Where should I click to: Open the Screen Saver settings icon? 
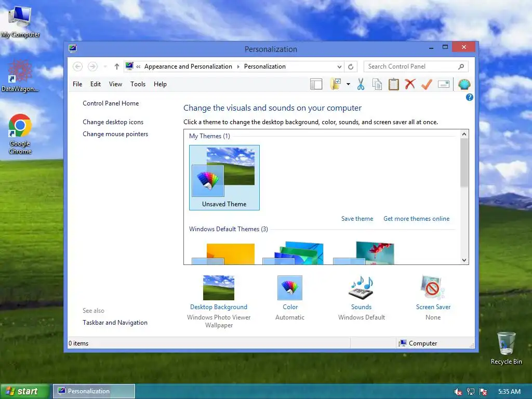[433, 288]
